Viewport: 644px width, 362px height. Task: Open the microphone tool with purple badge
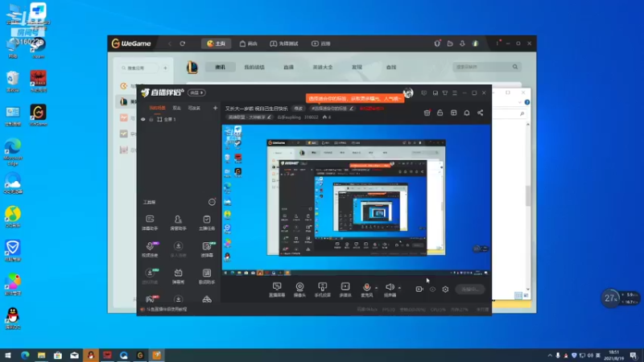pyautogui.click(x=150, y=249)
